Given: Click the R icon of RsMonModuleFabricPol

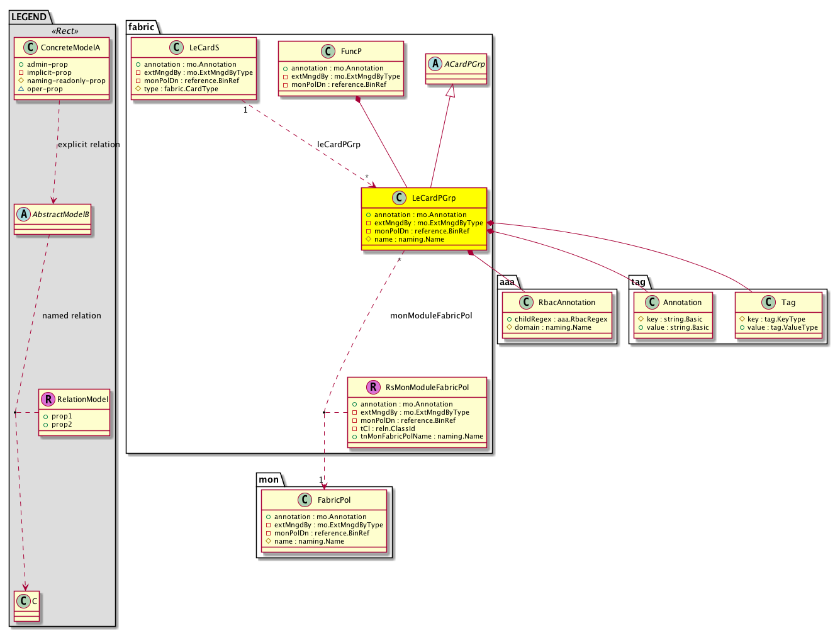Looking at the screenshot, I should click(x=373, y=388).
